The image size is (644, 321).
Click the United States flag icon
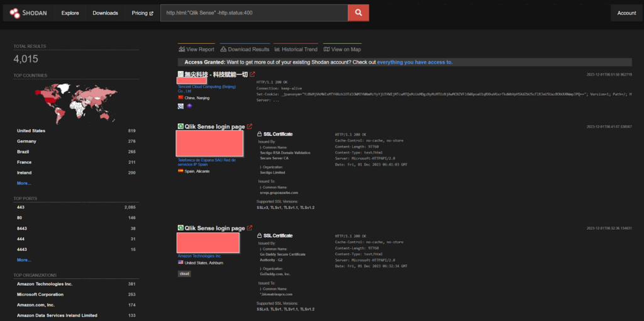[180, 262]
